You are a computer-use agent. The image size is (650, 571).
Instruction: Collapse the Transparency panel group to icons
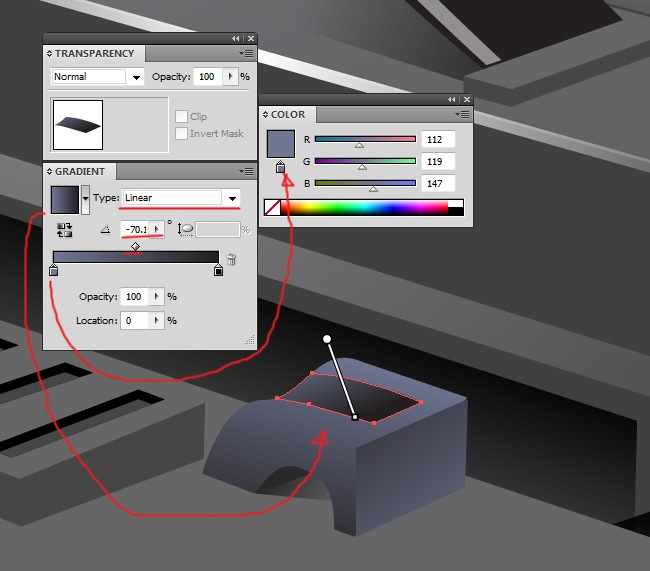(235, 39)
